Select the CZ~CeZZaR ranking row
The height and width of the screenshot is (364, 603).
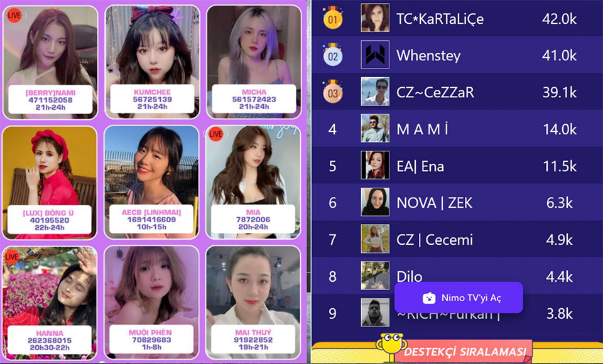click(x=457, y=92)
